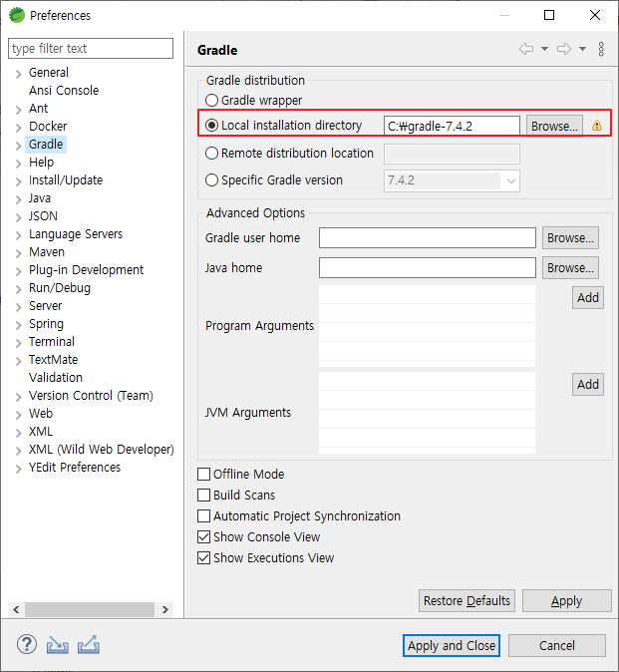Click Add for Program Arguments

[x=588, y=297]
